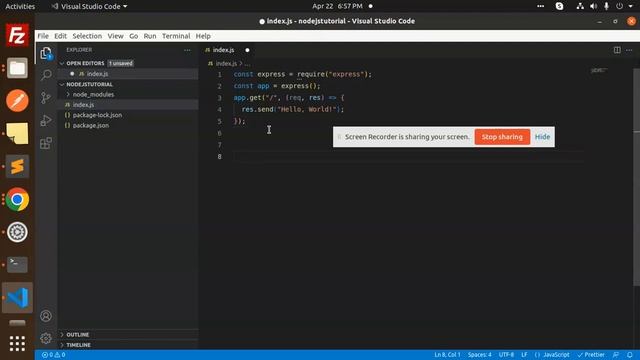Viewport: 640px width, 360px height.
Task: Open Terminal from the dock
Action: tap(17, 264)
